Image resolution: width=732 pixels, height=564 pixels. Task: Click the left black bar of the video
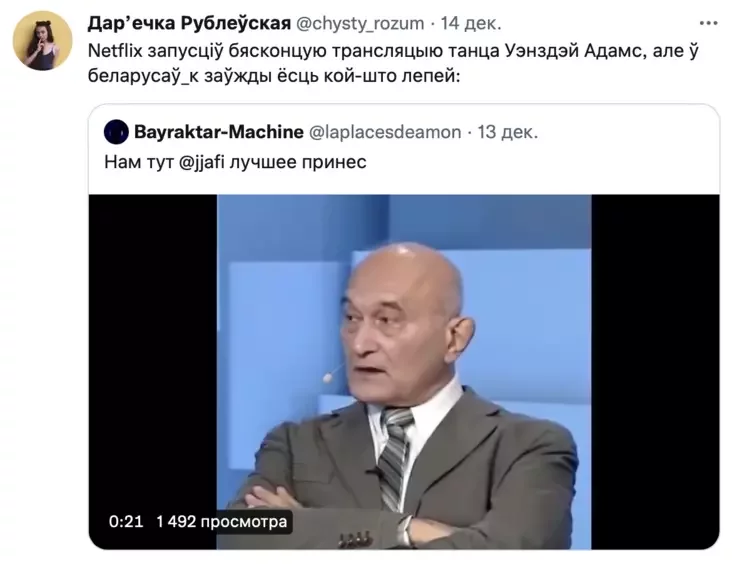click(153, 372)
